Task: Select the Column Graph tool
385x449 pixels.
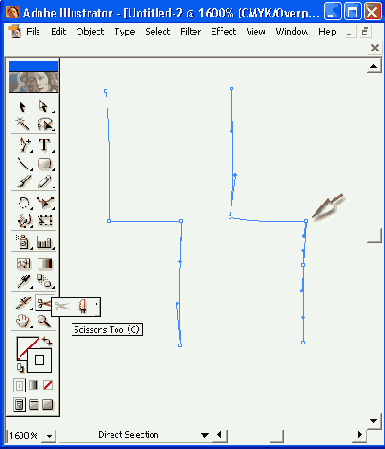Action: pos(45,243)
